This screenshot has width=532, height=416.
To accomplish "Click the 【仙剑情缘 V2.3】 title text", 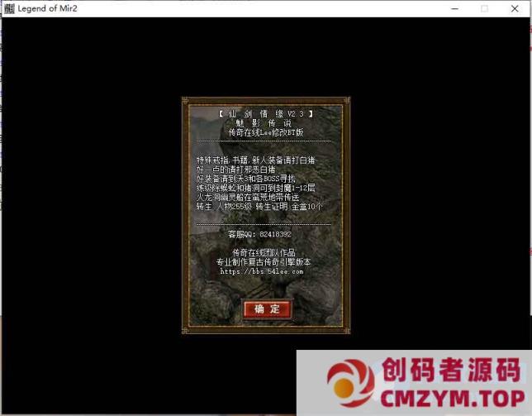I will pyautogui.click(x=266, y=114).
